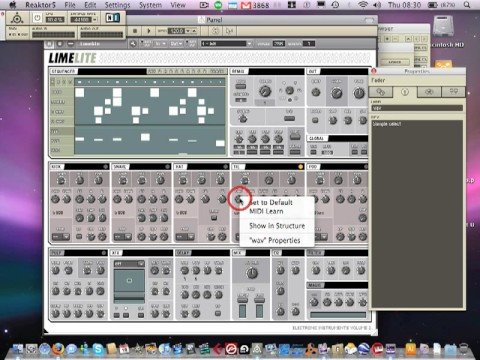Toggle the LED in the bottom-left section header

[x=104, y=253]
